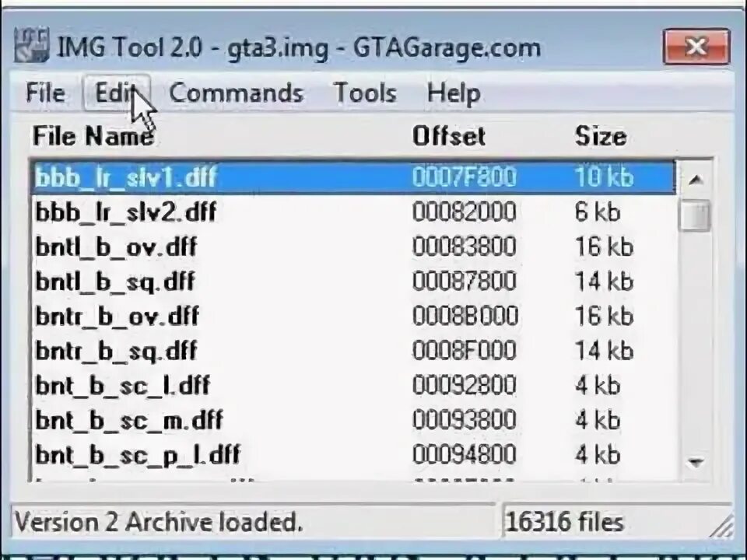Select the bnt_b_sc_l.dff file row
Viewport: 747px width, 560px height.
click(x=353, y=386)
